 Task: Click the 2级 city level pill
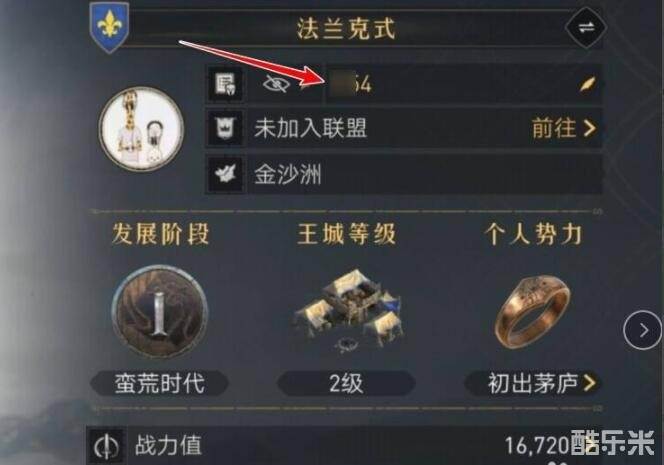346,383
